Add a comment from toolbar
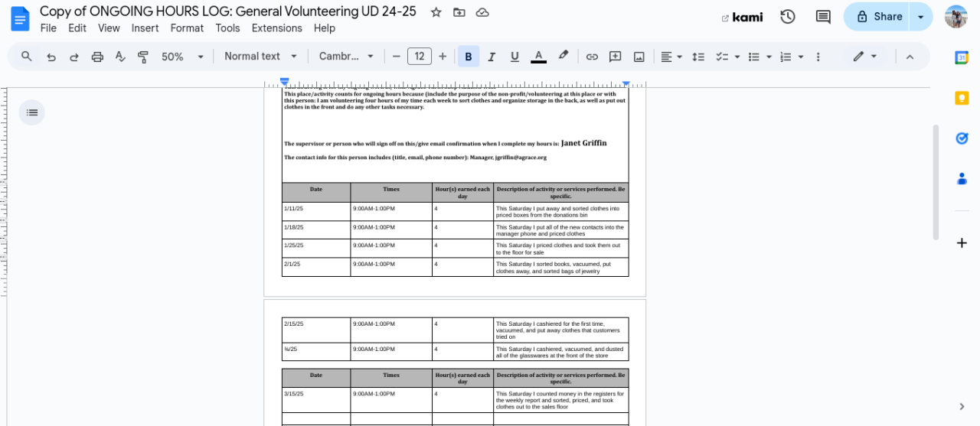This screenshot has height=426, width=980. coord(615,57)
